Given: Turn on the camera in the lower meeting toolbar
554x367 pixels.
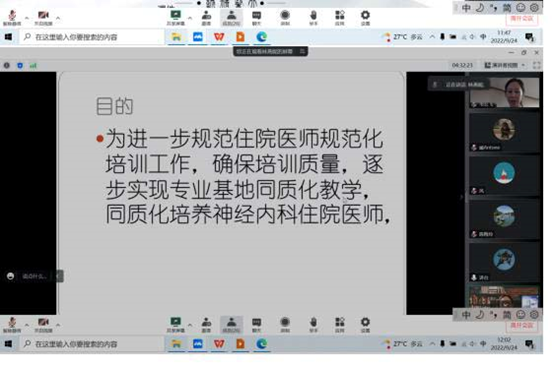Looking at the screenshot, I should click(43, 325).
